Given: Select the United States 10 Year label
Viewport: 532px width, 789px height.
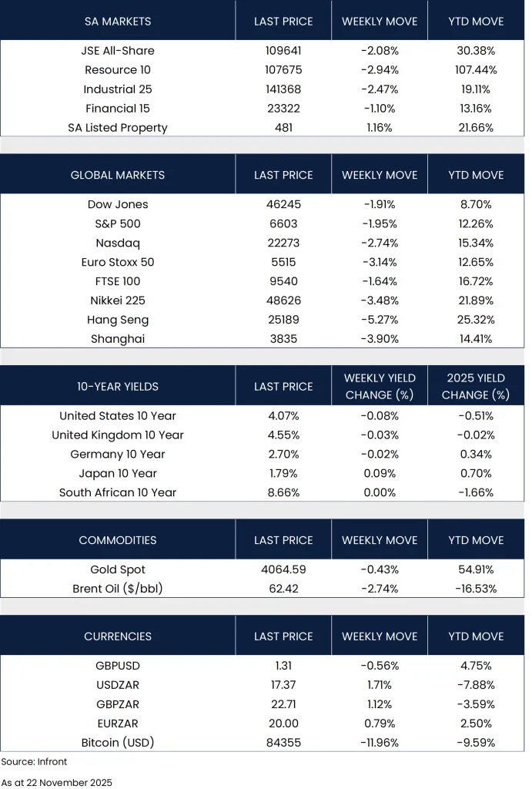Looking at the screenshot, I should (x=118, y=416).
